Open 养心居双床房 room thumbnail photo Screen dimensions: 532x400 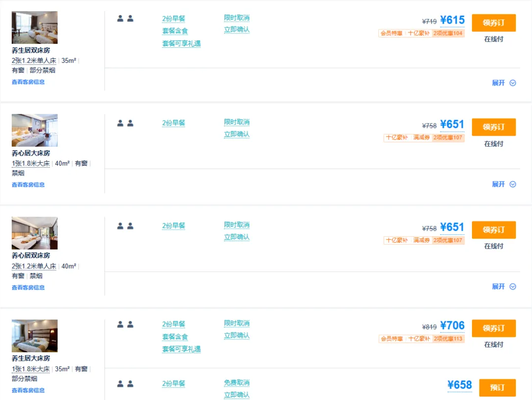(x=34, y=233)
